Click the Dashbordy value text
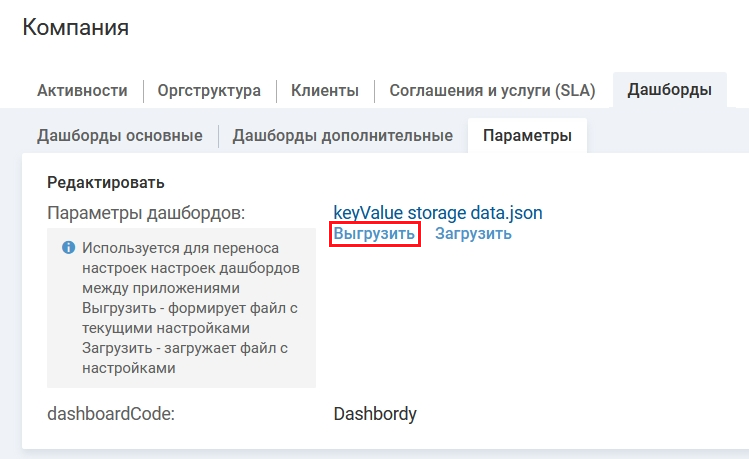 click(x=375, y=413)
